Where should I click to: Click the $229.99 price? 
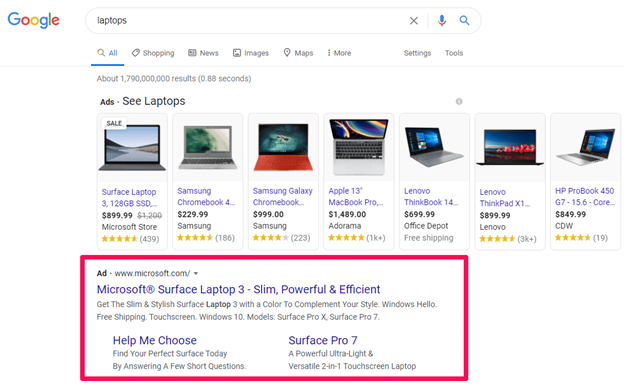click(x=193, y=214)
